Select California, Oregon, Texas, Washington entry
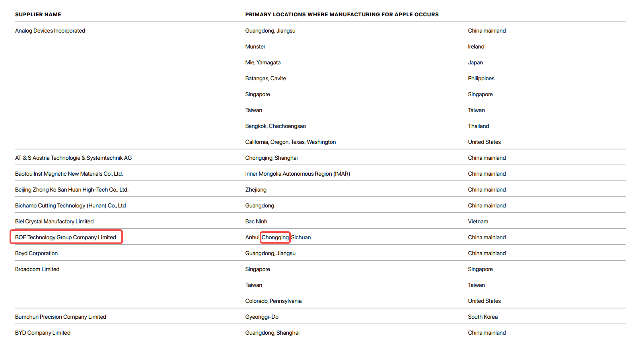Image resolution: width=644 pixels, height=343 pixels. coord(290,142)
